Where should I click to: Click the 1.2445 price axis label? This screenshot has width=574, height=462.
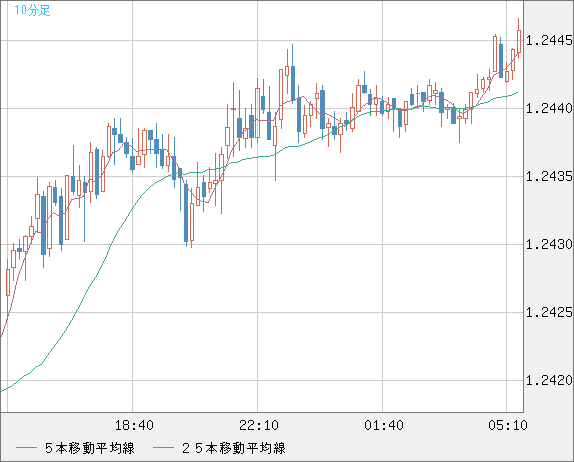tap(549, 40)
